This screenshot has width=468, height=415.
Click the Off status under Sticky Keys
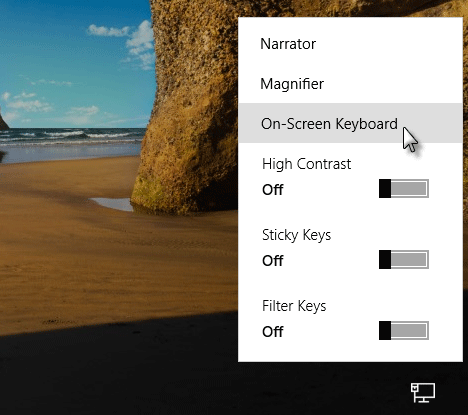click(x=273, y=261)
